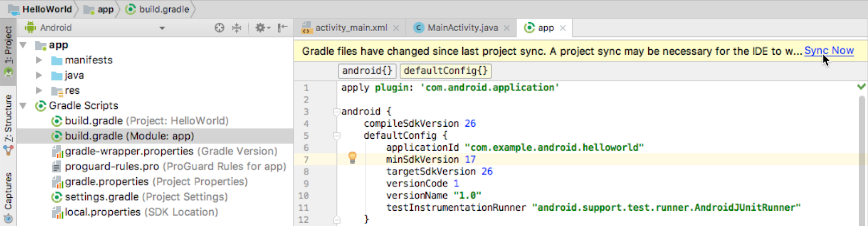Open the Captures side tool window

click(x=8, y=197)
